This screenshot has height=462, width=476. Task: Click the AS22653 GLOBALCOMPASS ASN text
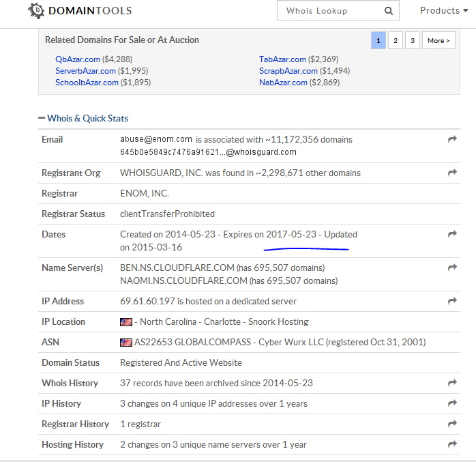(x=193, y=342)
